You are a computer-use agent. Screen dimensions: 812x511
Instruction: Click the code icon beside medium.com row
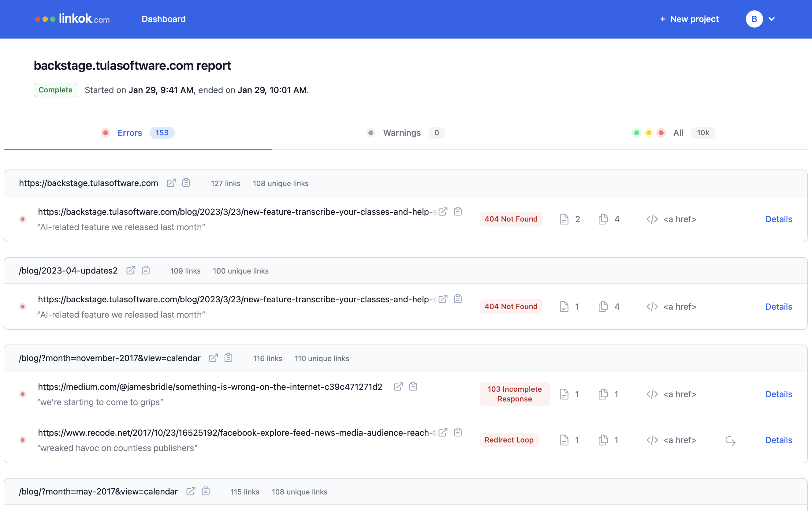(652, 394)
